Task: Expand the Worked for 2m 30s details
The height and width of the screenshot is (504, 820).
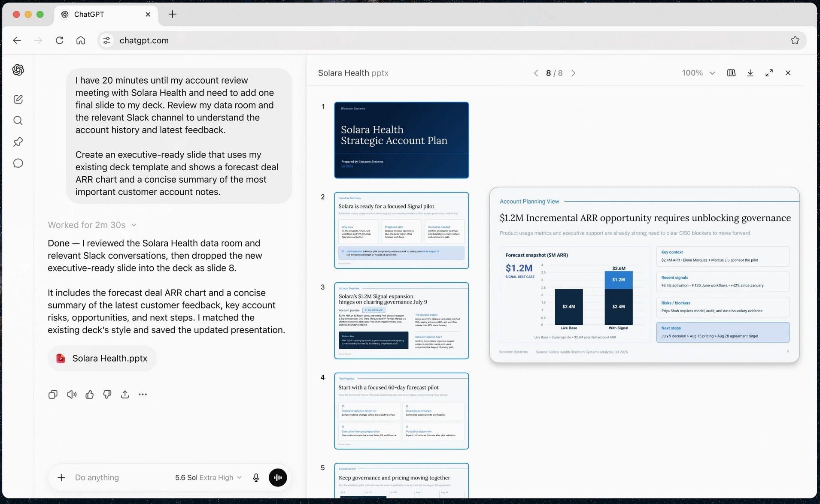Action: (x=92, y=225)
